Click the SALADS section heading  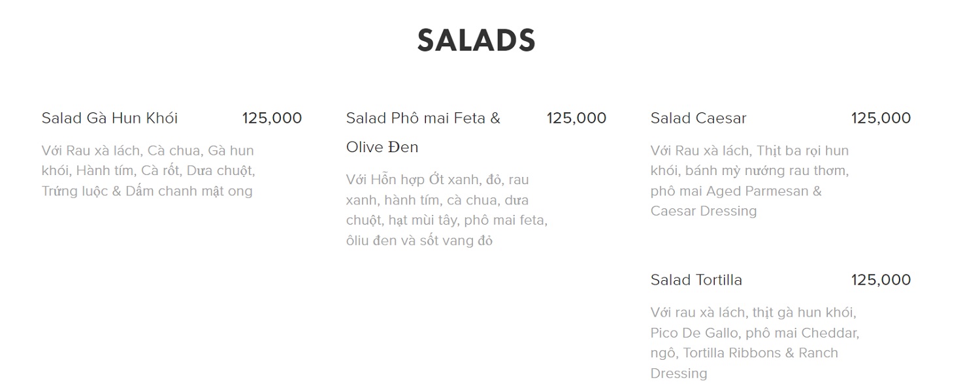(x=476, y=40)
